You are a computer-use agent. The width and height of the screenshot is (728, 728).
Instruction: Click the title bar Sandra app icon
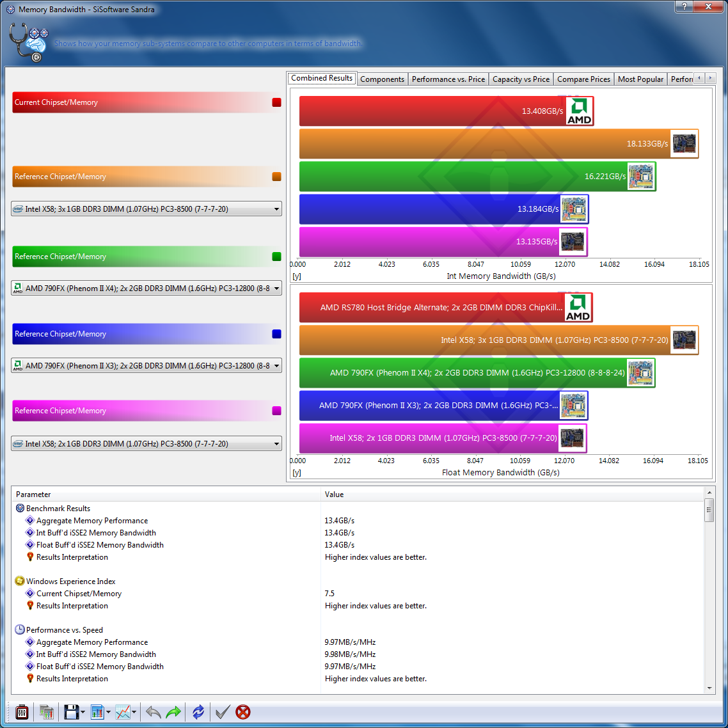pos(10,10)
